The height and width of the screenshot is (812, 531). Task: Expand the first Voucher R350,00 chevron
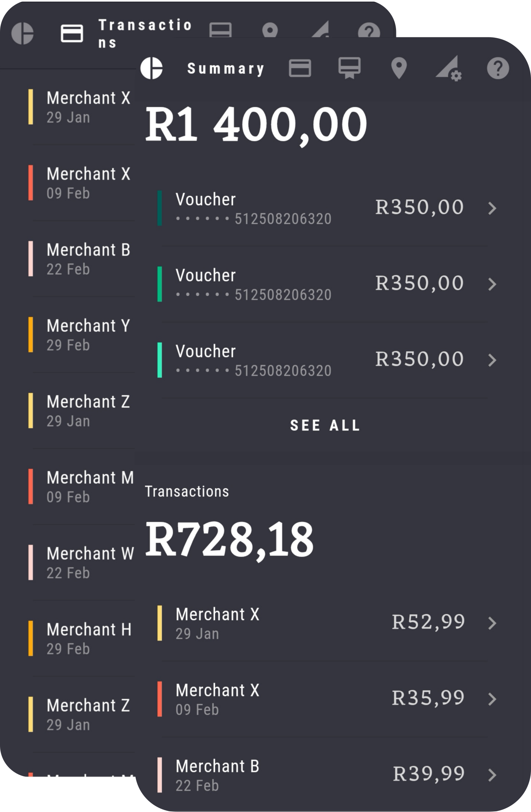[492, 208]
